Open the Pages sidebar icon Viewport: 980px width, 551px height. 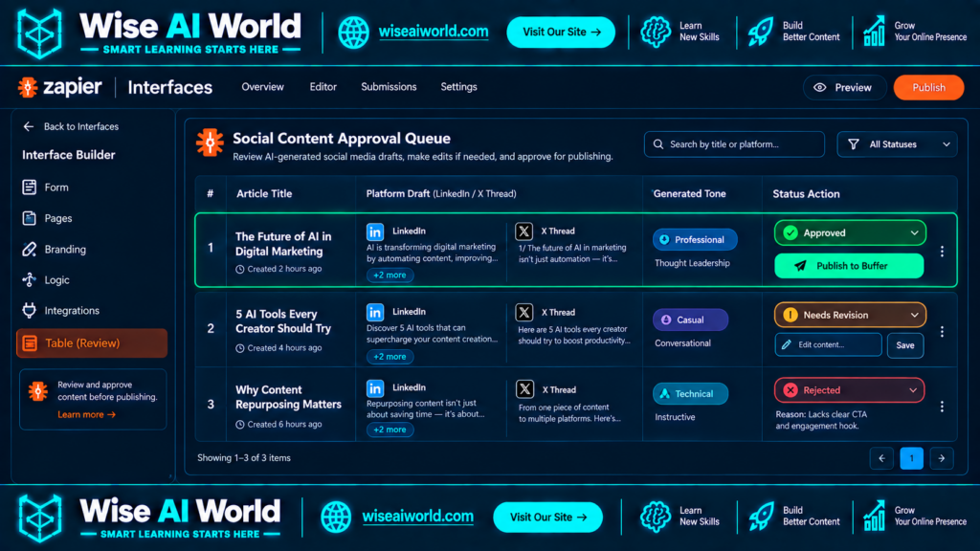pos(30,218)
